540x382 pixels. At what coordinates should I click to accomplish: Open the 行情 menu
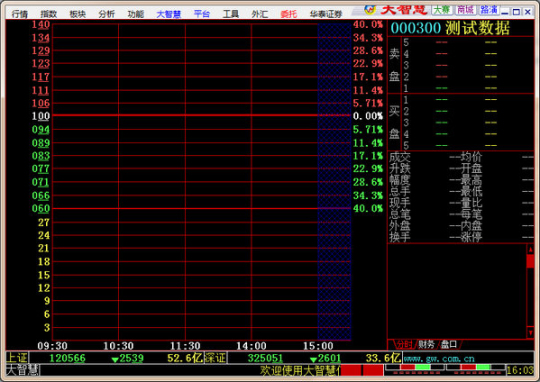(20, 14)
